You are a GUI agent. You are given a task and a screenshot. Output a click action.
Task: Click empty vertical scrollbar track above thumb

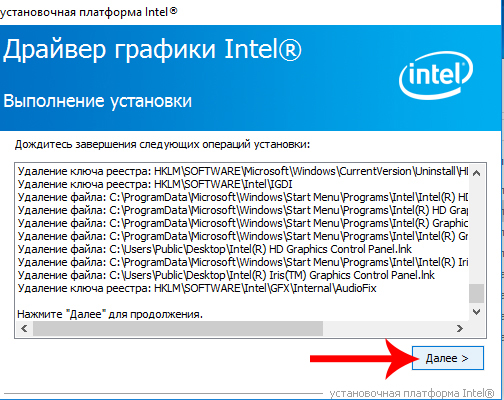(x=476, y=232)
